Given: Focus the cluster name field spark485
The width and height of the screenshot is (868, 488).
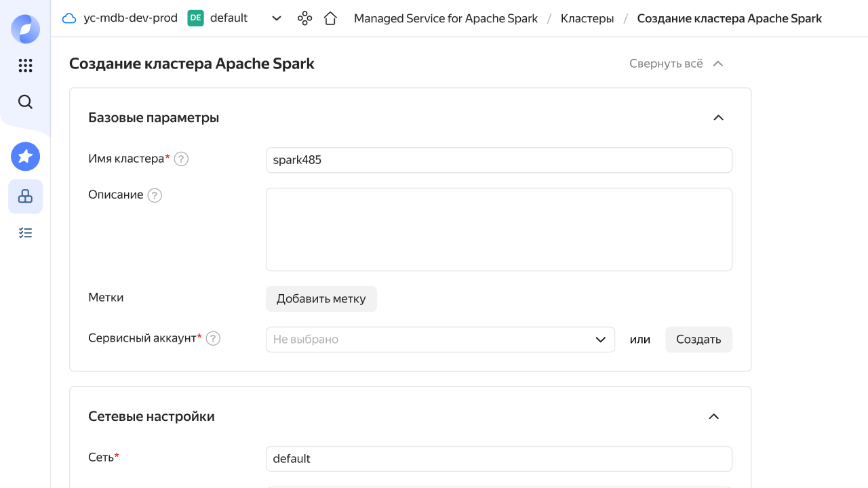Looking at the screenshot, I should point(499,160).
